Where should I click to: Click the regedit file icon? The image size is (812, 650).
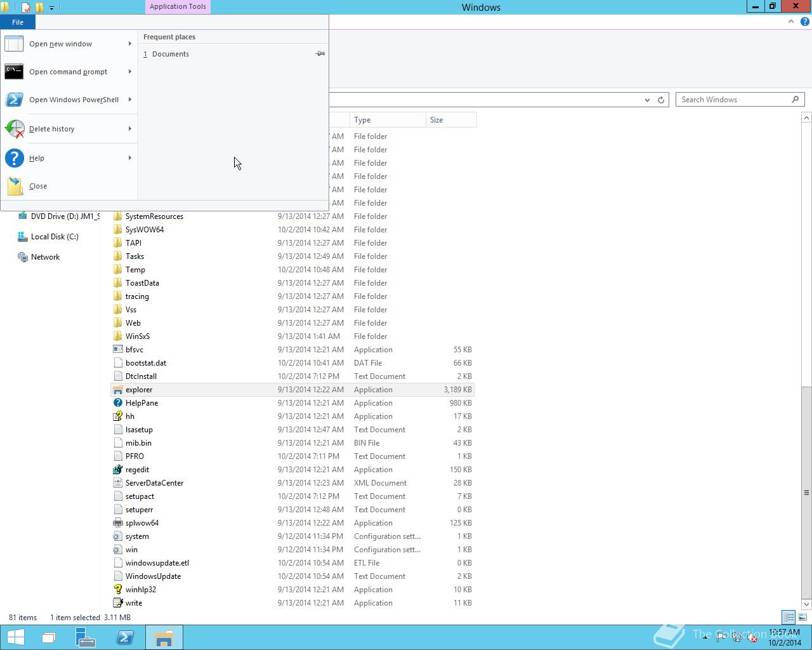[x=117, y=470]
